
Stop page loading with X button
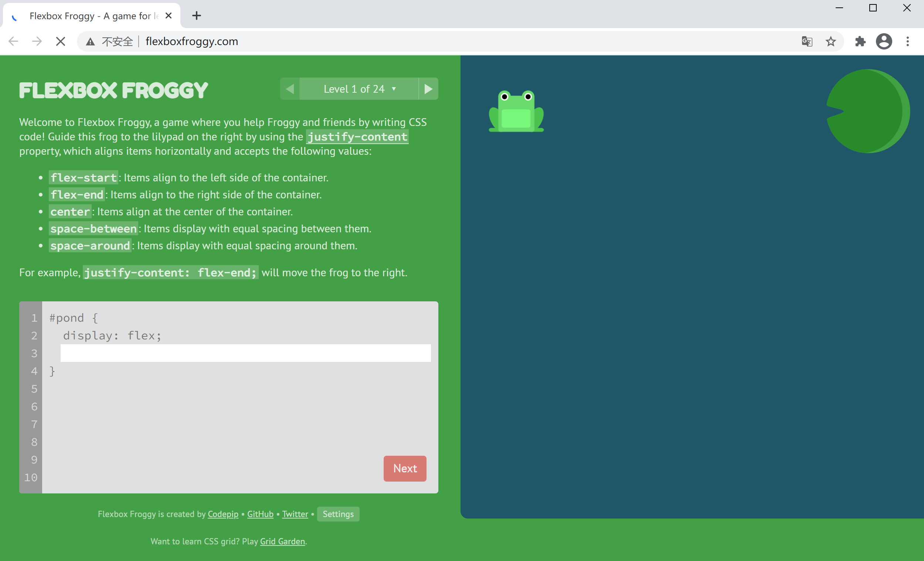click(60, 41)
